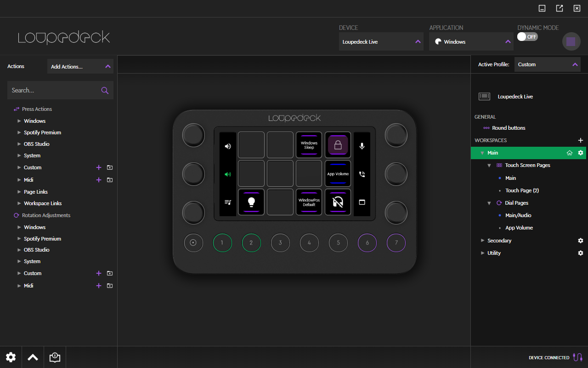
Task: Click folder icon next to Press Actions Midi
Action: pyautogui.click(x=109, y=180)
